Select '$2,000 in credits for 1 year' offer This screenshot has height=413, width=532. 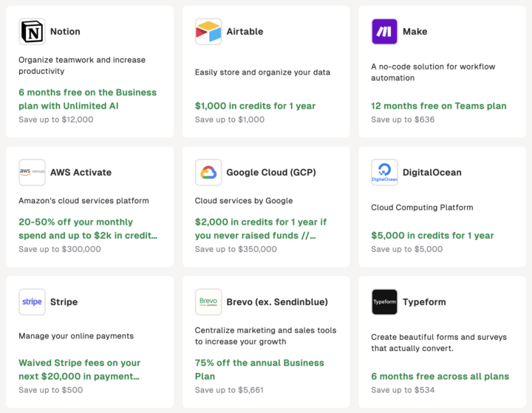(x=261, y=229)
